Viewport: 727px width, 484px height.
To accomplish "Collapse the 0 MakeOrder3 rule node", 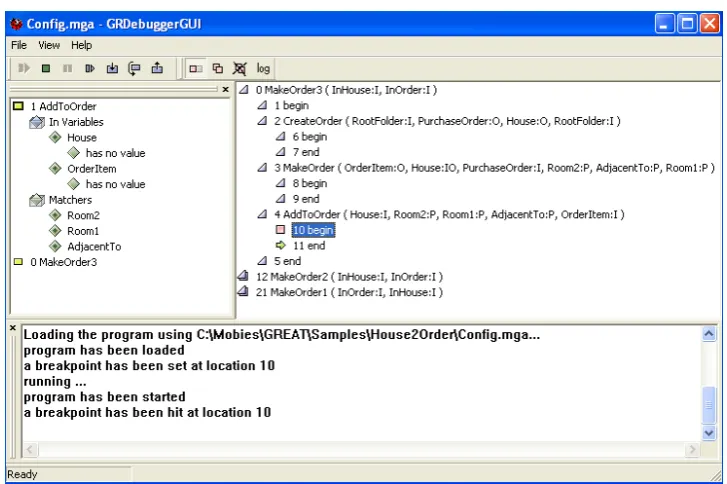I will (x=244, y=90).
